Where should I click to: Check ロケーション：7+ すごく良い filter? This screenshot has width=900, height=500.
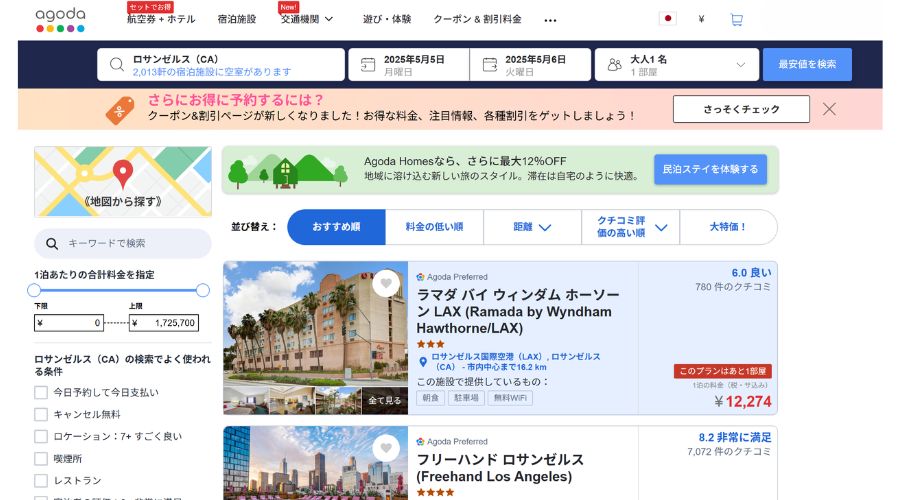41,436
